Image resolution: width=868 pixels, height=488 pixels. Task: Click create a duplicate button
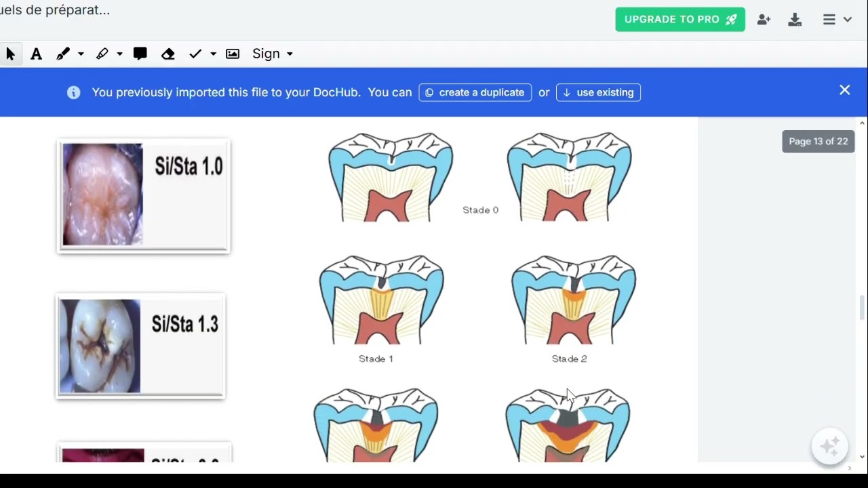475,93
